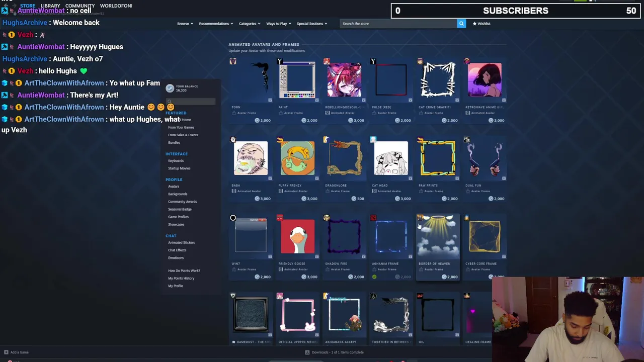Click the Dota icon on Aghanim Frame
The image size is (644, 362).
(x=373, y=218)
